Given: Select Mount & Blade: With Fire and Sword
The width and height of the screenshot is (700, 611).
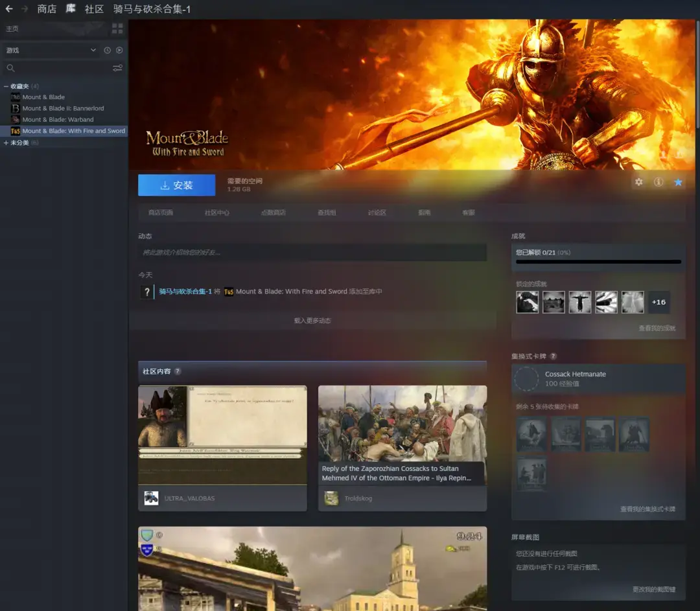Looking at the screenshot, I should pyautogui.click(x=64, y=131).
